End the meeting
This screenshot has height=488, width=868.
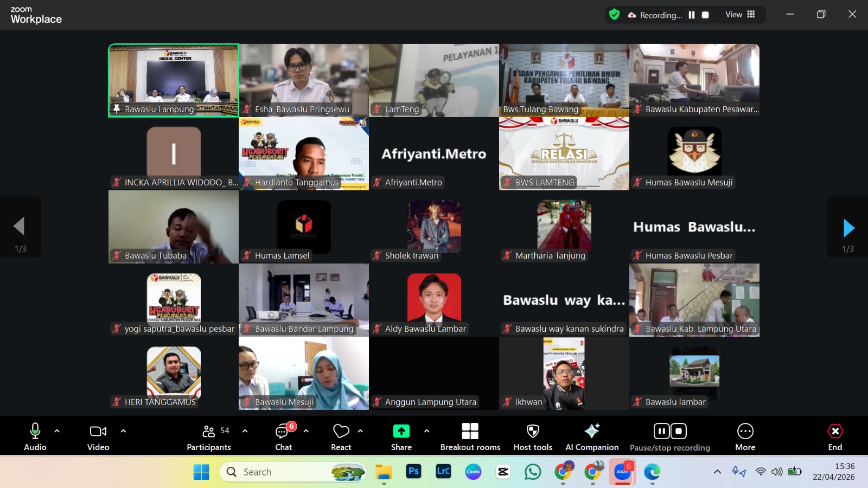835,436
